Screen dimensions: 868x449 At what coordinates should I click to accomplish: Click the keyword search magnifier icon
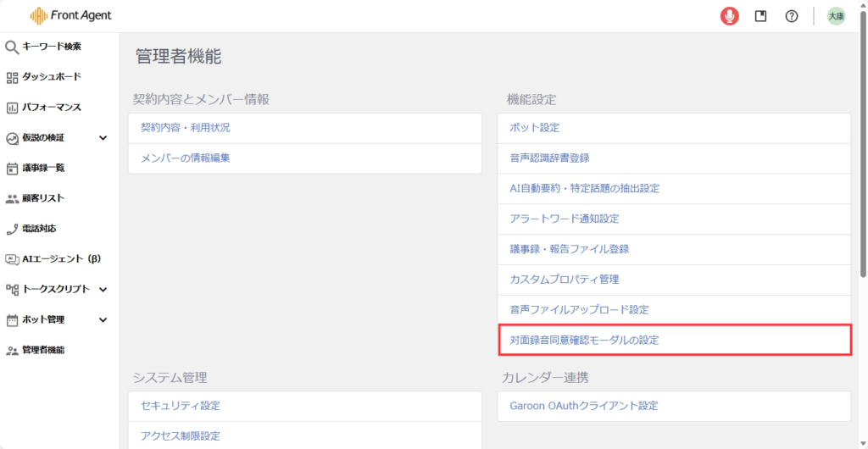pyautogui.click(x=12, y=47)
